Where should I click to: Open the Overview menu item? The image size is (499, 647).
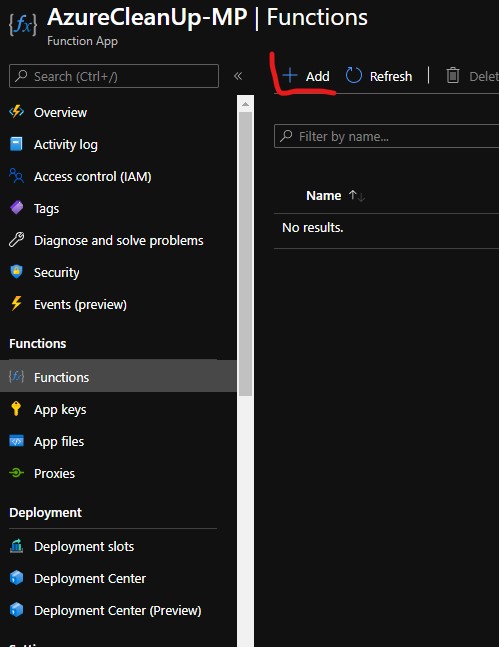point(60,112)
